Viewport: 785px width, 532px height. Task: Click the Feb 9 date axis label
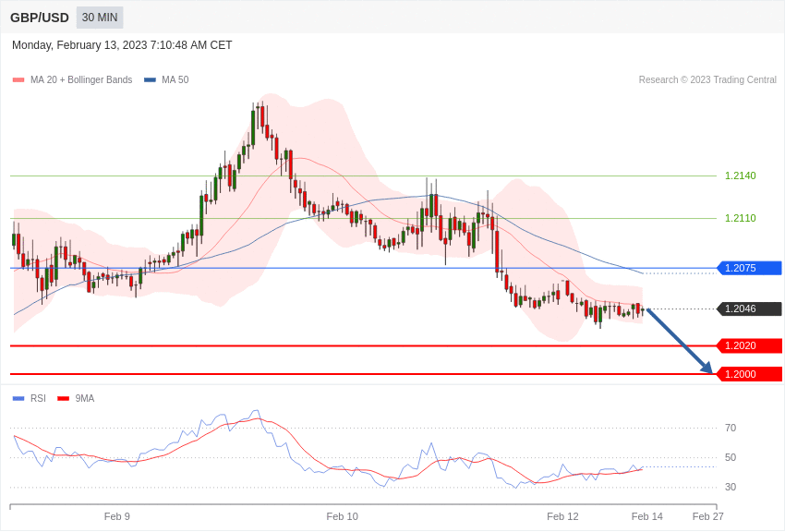point(117,516)
